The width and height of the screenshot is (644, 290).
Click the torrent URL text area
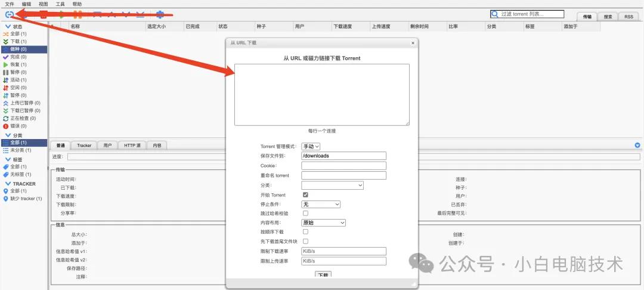[x=321, y=94]
